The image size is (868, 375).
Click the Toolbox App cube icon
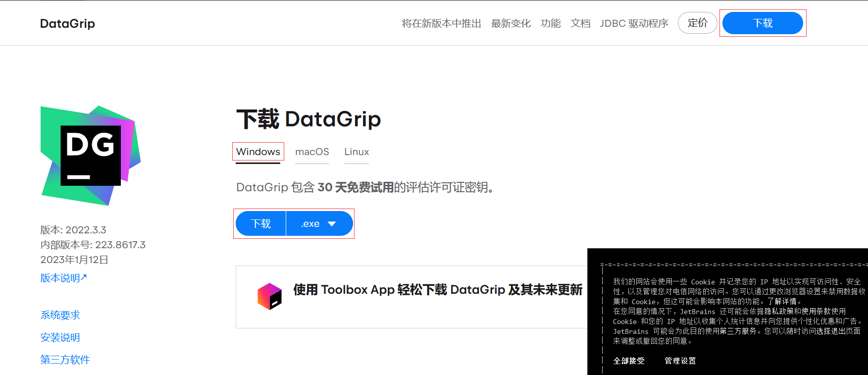(x=269, y=296)
